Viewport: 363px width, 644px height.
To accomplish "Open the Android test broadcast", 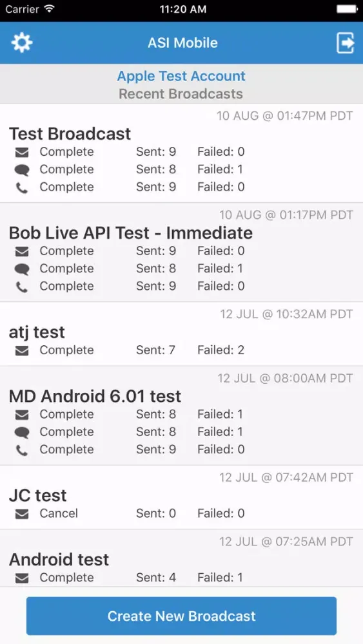I will point(181,558).
